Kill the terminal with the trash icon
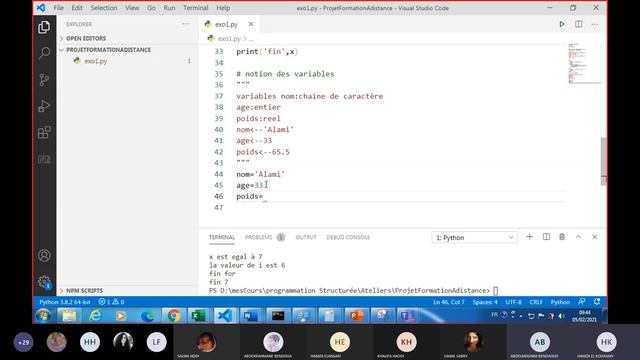Viewport: 640px width, 360px height. point(562,237)
